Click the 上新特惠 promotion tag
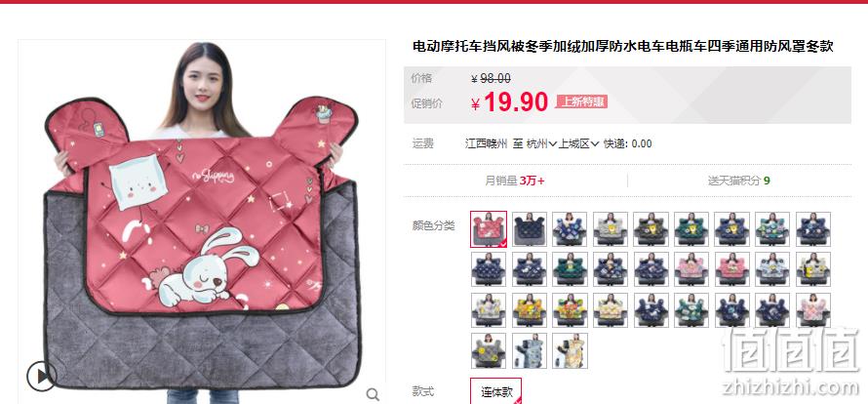Viewport: 868px width, 404px height. click(582, 101)
